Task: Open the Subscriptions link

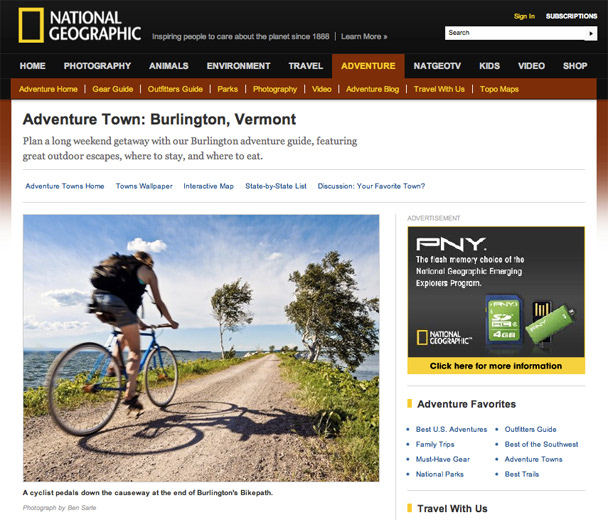Action: [x=571, y=16]
